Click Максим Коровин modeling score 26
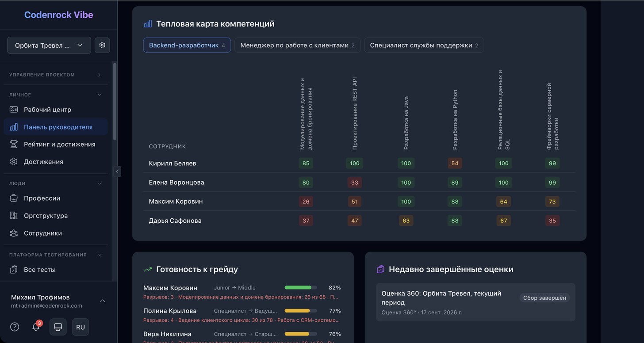Image resolution: width=644 pixels, height=343 pixels. 306,201
